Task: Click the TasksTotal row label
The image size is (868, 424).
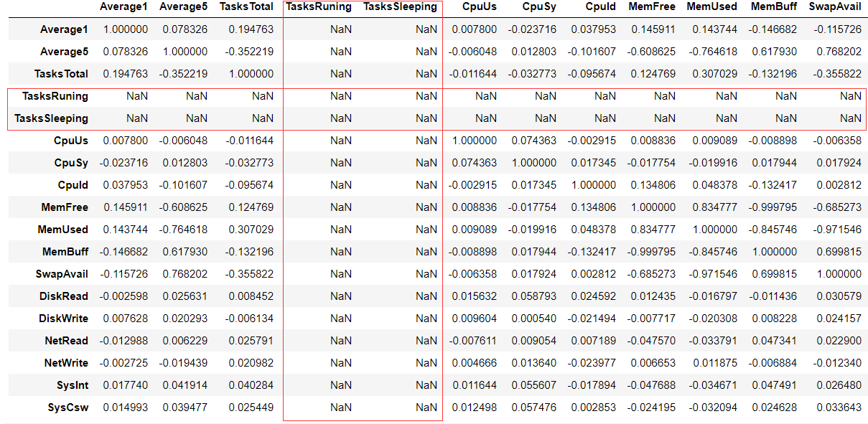Action: coord(61,74)
